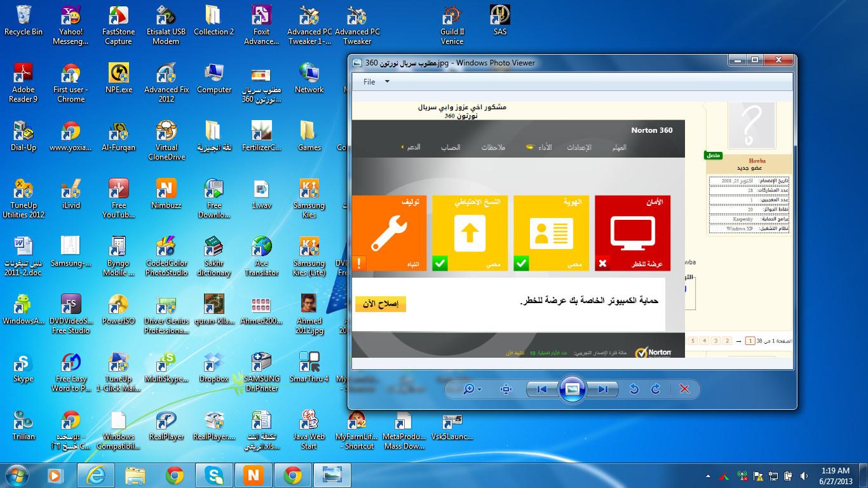
Task: Open Network desktop icon
Action: [x=309, y=79]
